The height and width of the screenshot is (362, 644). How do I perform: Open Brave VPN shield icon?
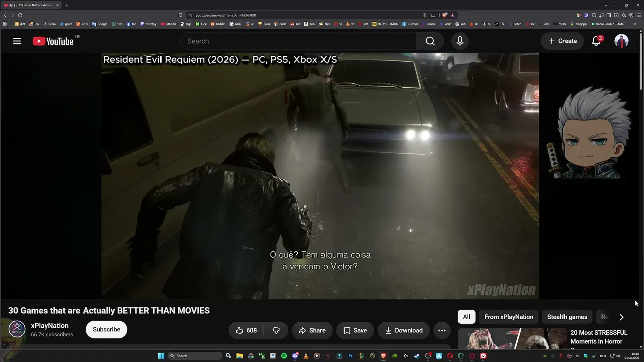(631, 15)
